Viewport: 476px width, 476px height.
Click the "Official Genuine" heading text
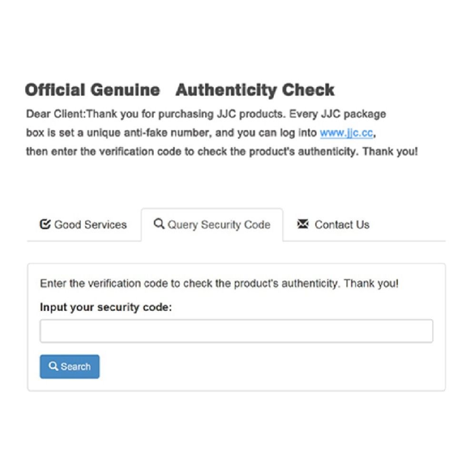pos(92,90)
